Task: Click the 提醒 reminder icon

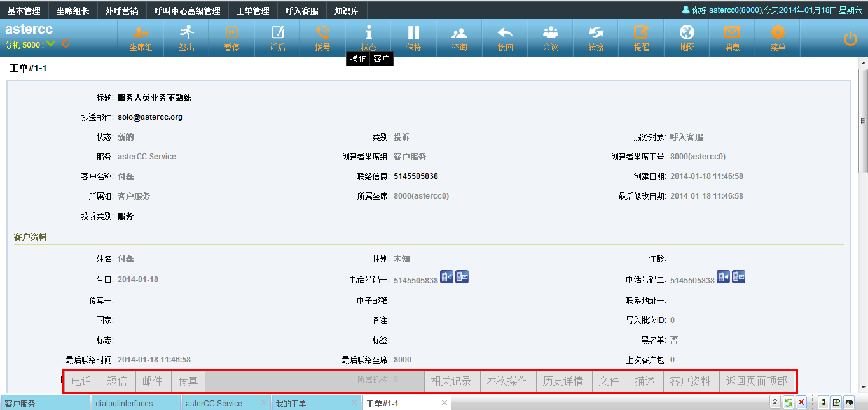Action: (641, 33)
